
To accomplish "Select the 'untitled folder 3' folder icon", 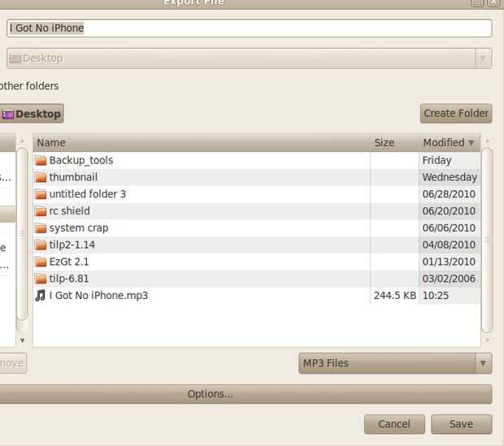I will 41,194.
